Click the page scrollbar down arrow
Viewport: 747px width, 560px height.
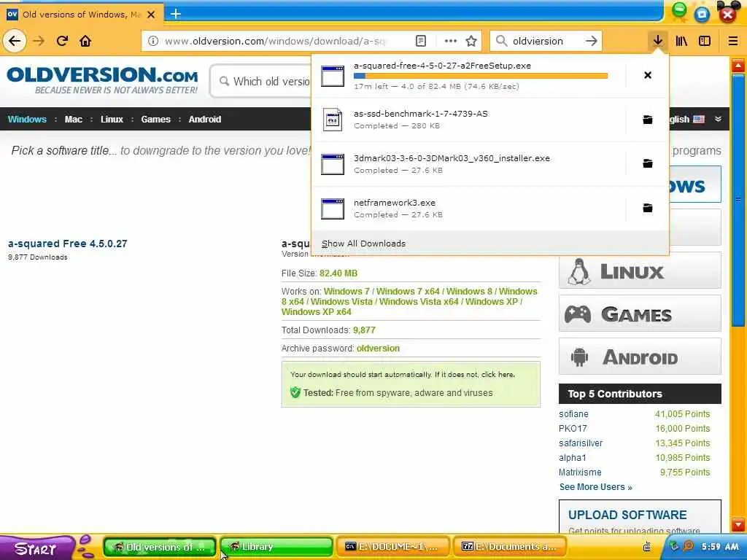pyautogui.click(x=738, y=525)
